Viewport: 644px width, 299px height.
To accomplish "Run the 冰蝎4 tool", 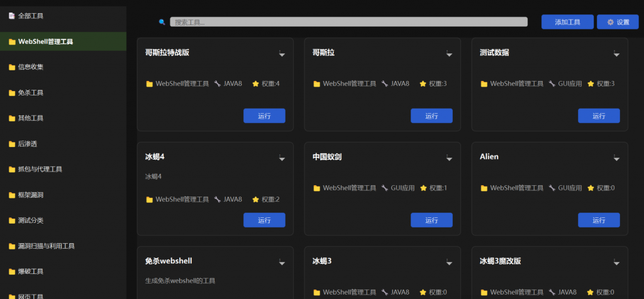I will tap(264, 220).
